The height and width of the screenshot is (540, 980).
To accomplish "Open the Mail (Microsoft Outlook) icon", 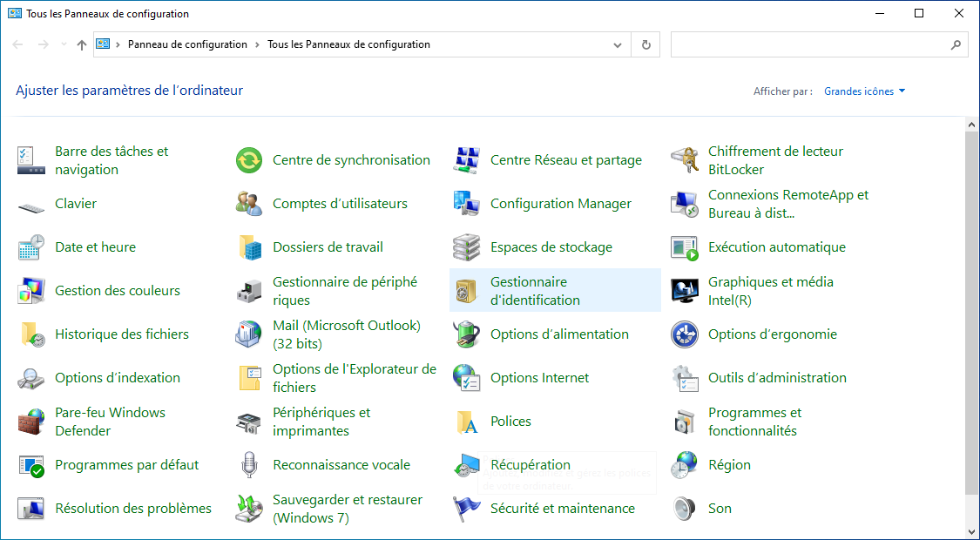I will [x=249, y=335].
